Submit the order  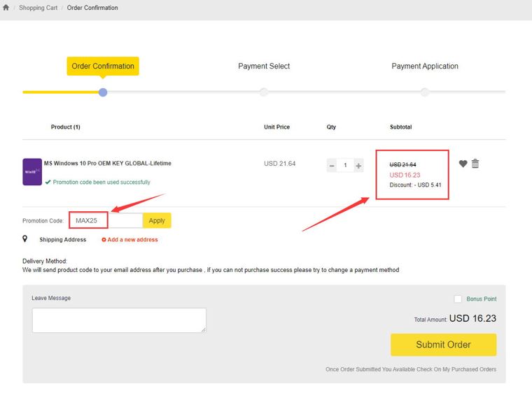pyautogui.click(x=443, y=345)
